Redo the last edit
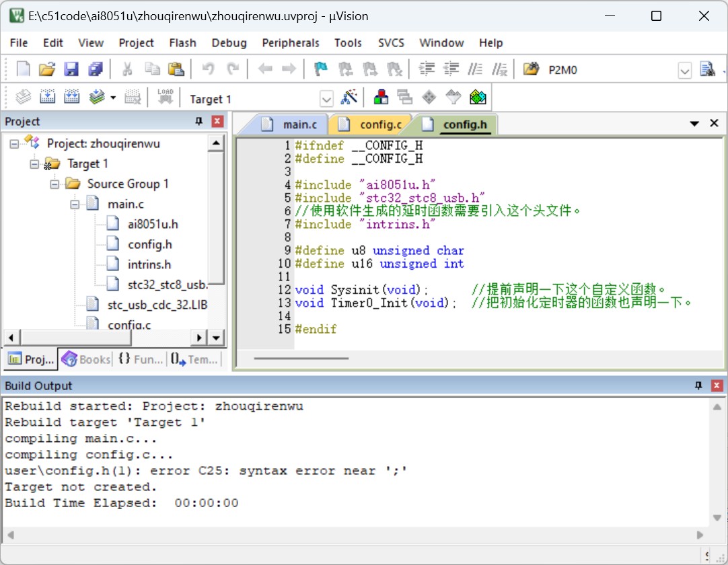 (x=232, y=69)
